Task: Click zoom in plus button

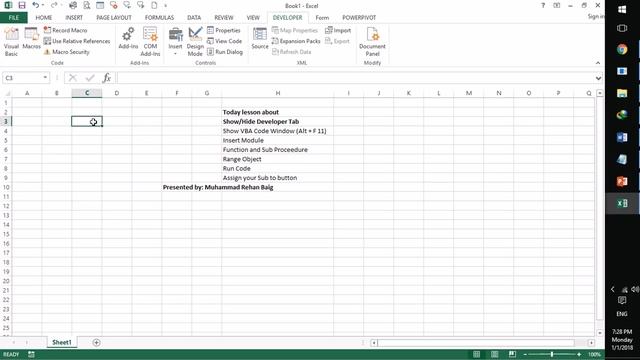Action: point(579,354)
